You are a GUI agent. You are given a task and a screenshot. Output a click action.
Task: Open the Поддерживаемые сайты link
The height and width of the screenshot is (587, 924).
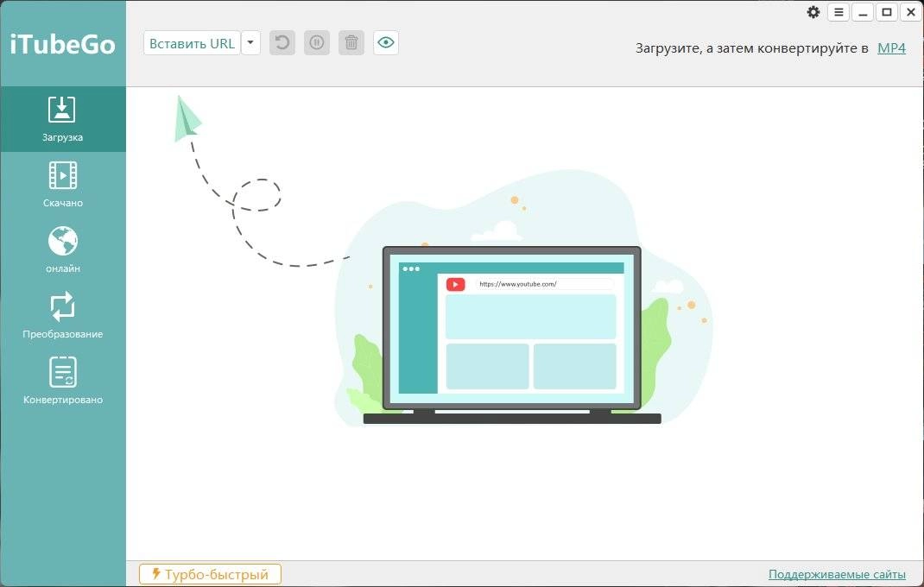pyautogui.click(x=837, y=574)
